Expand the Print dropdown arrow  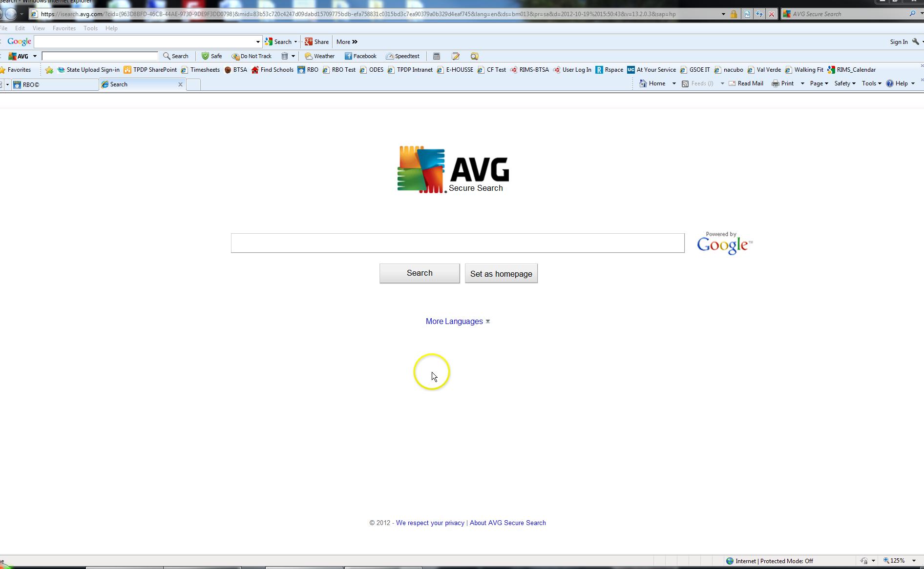click(802, 83)
